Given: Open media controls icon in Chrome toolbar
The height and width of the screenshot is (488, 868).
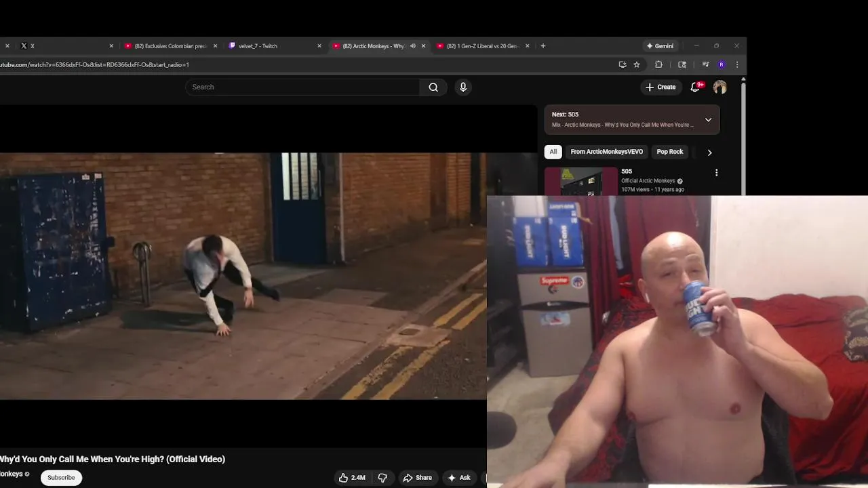Looking at the screenshot, I should coord(705,64).
